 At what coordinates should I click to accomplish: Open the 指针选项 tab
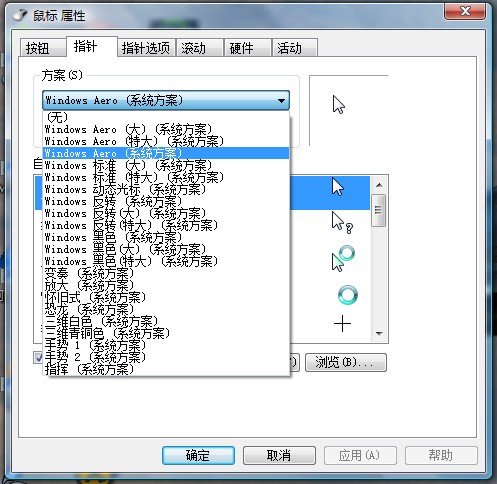(x=146, y=48)
